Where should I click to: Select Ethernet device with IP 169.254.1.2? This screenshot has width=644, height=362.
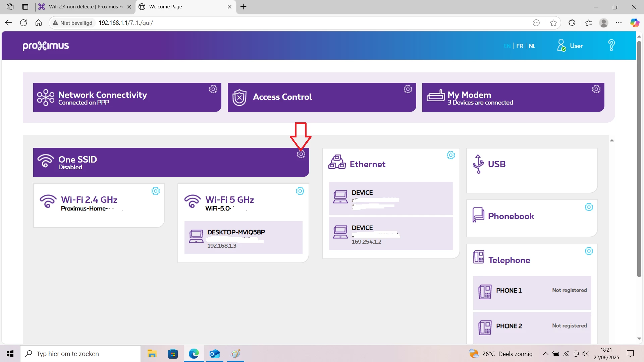point(391,233)
